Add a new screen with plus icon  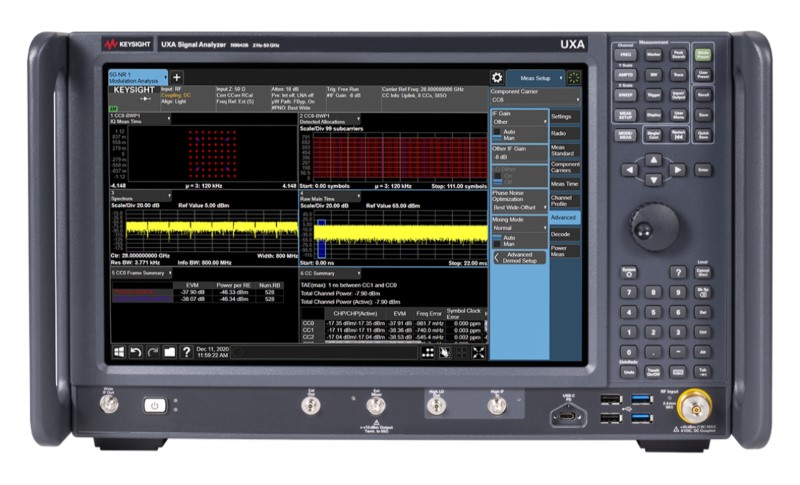click(177, 77)
